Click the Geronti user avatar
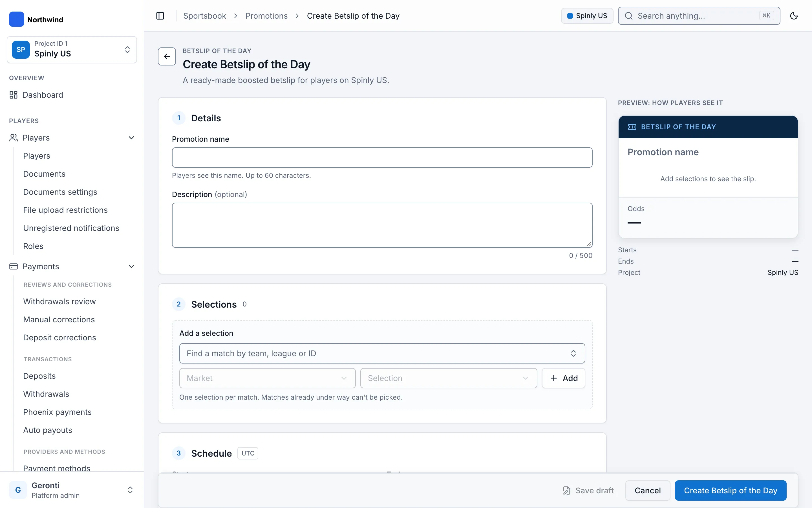The image size is (812, 508). [18, 490]
